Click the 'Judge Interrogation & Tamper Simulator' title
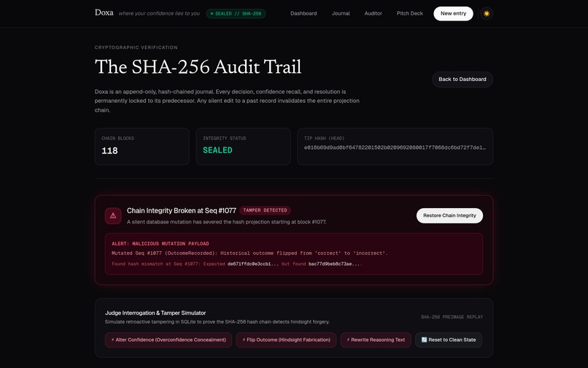 point(155,313)
